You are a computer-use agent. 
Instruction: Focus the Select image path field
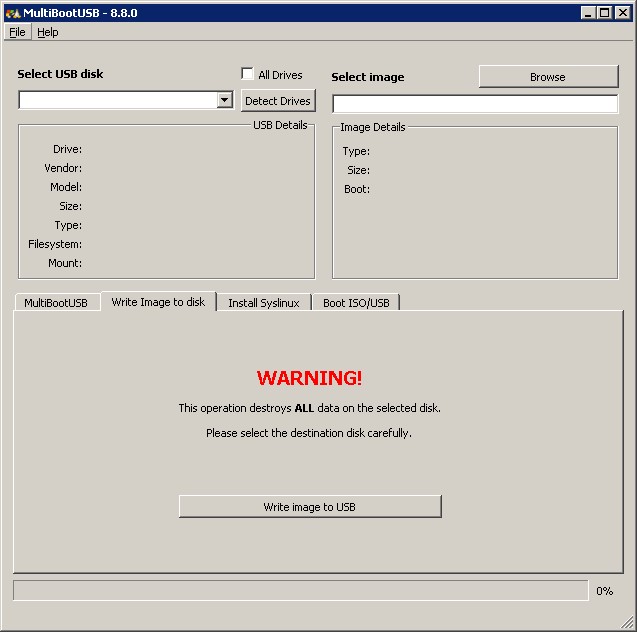[475, 104]
